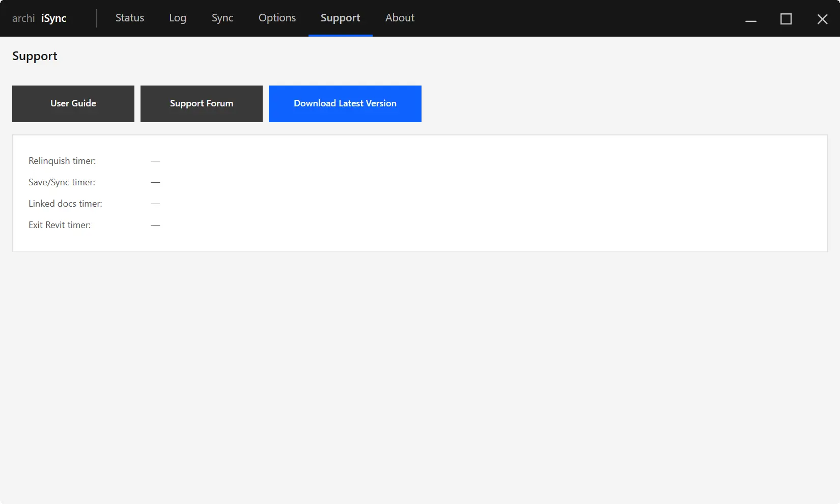Screen dimensions: 840x504
Task: Click the Support page heading
Action: [x=34, y=56]
